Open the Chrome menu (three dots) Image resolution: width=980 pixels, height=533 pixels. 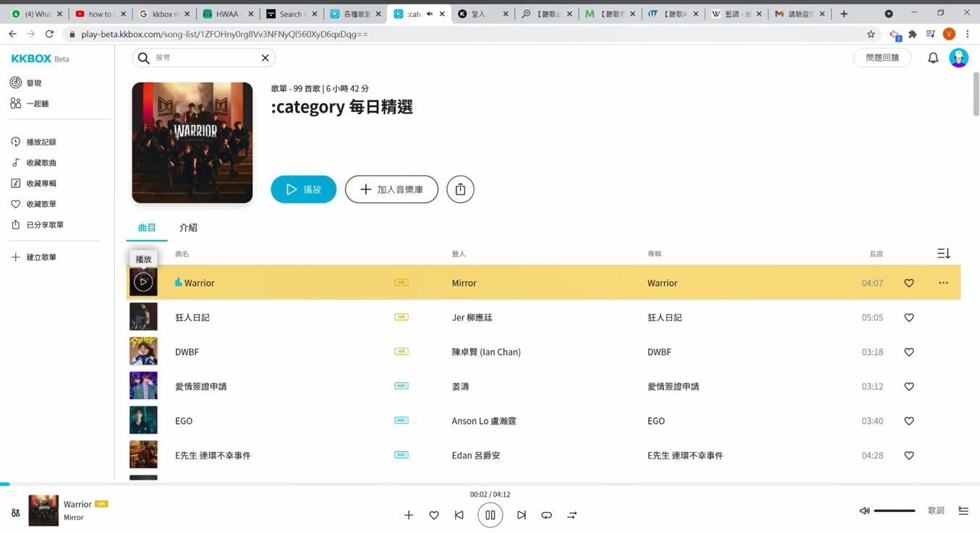[968, 34]
